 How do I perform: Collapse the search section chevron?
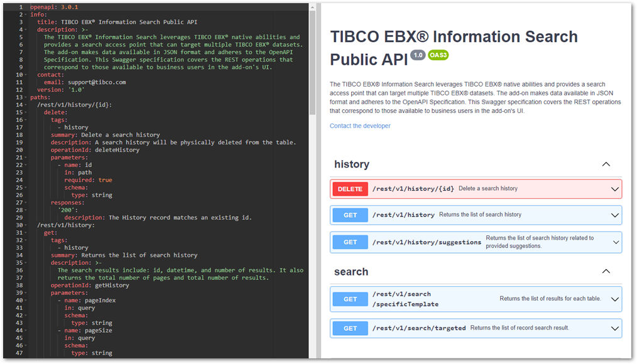[606, 272]
